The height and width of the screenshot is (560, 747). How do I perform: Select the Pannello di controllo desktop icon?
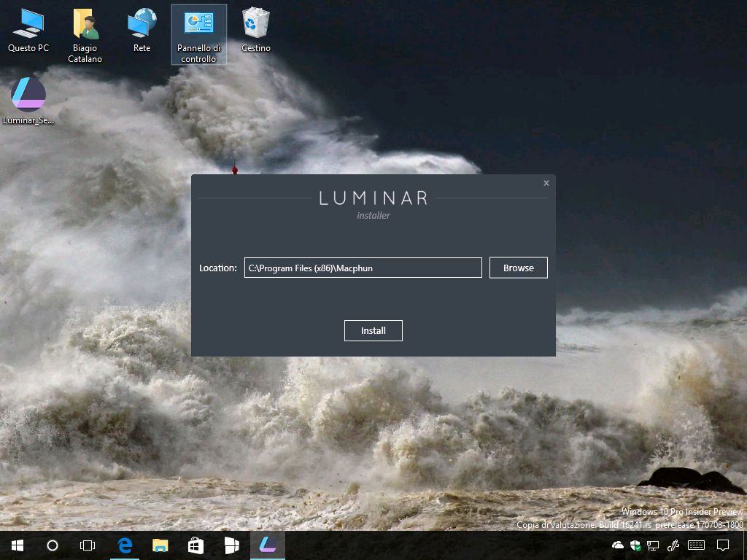tap(198, 35)
